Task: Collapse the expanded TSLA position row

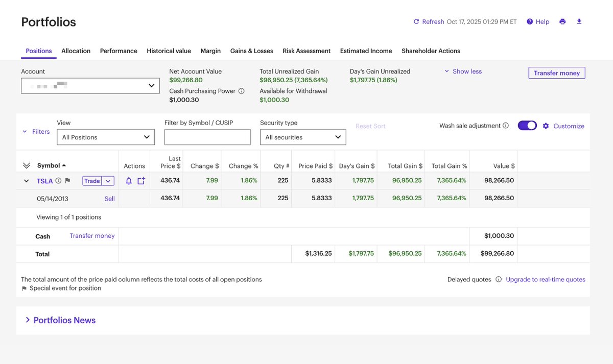Action: [x=26, y=180]
